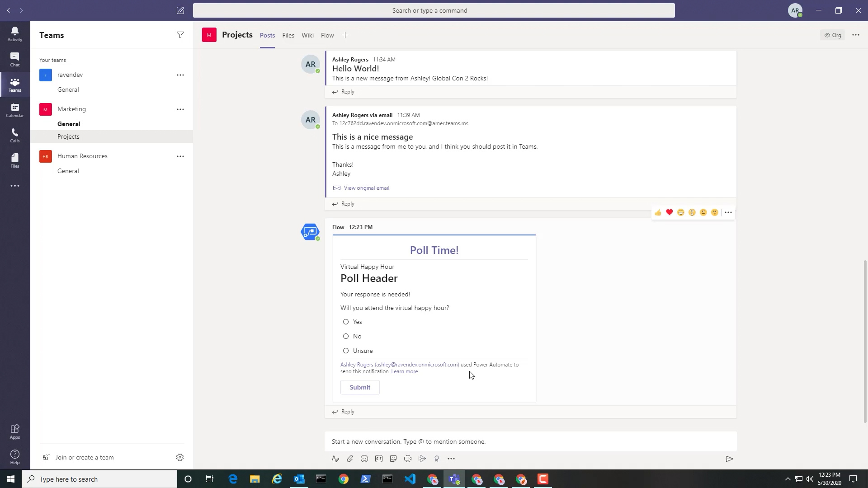This screenshot has height=488, width=868.
Task: Open Files in left rail
Action: coord(15,160)
